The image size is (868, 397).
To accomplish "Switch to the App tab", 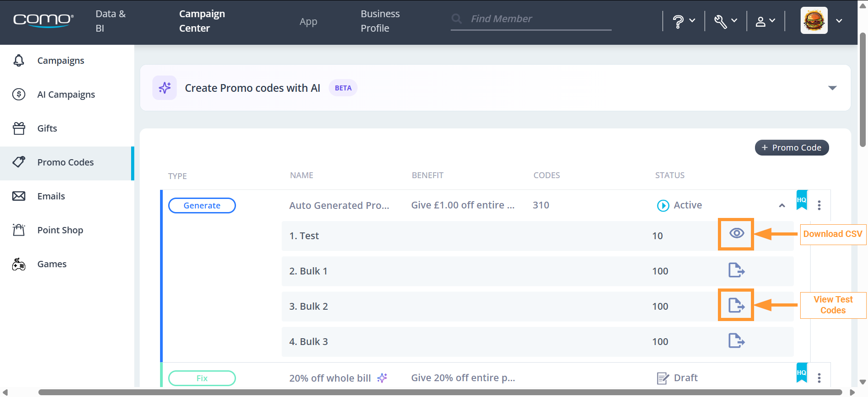I will tap(308, 21).
